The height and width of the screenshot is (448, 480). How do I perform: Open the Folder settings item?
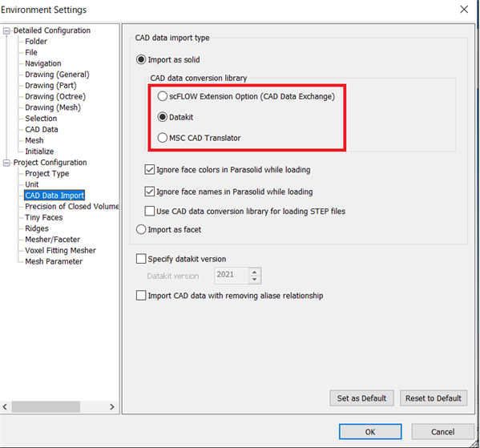pos(36,42)
